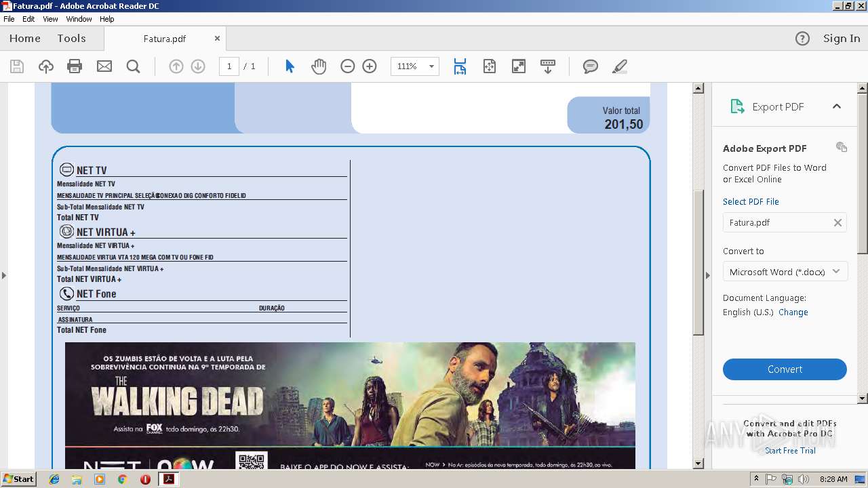
Task: Collapse the right tools pane arrow
Action: [708, 275]
